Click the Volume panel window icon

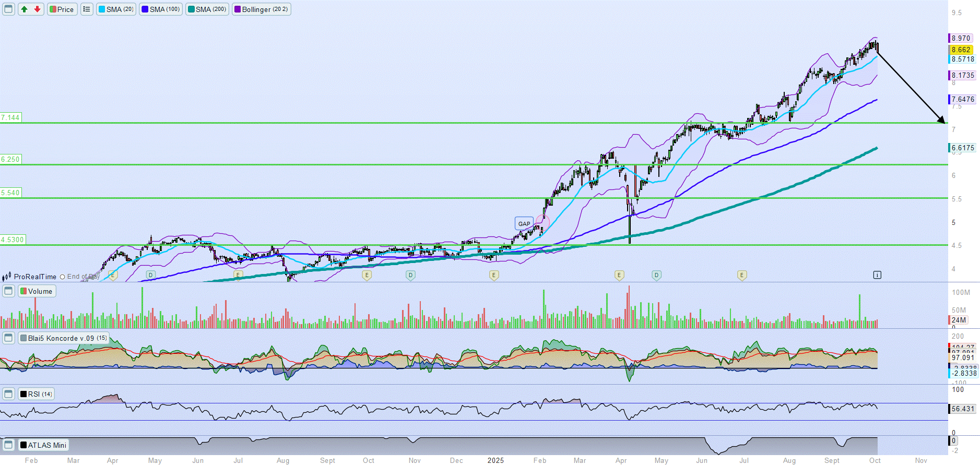coord(8,291)
